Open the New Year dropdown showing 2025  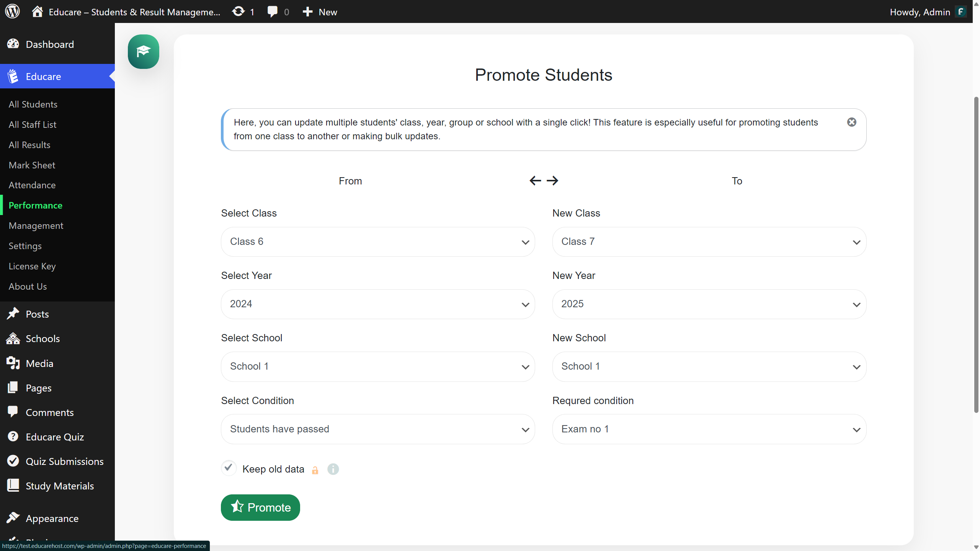pyautogui.click(x=709, y=304)
